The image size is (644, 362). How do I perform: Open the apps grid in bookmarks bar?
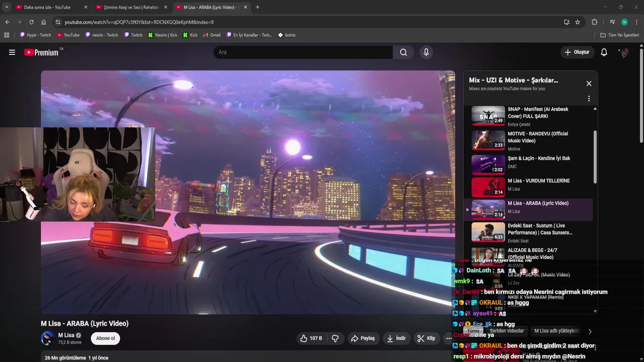(7, 35)
